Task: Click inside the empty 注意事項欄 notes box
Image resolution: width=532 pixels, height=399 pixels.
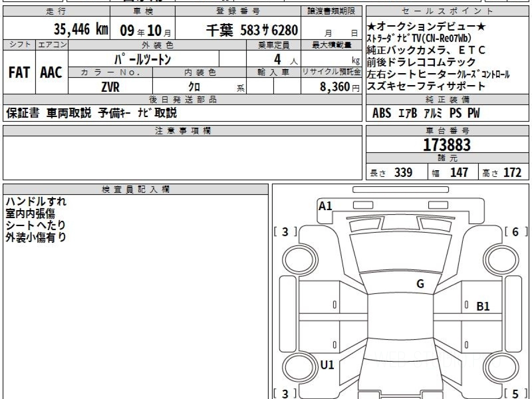Action: coord(182,157)
